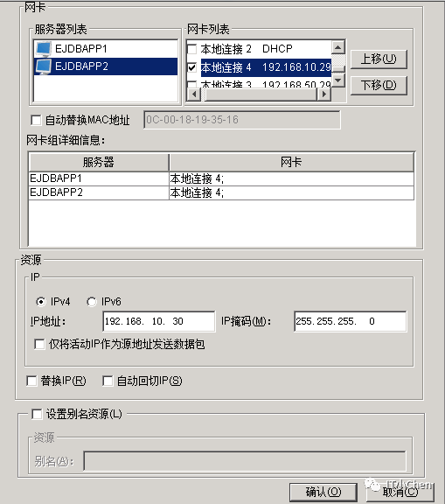
Task: Click the IP地址 input field
Action: [x=159, y=321]
